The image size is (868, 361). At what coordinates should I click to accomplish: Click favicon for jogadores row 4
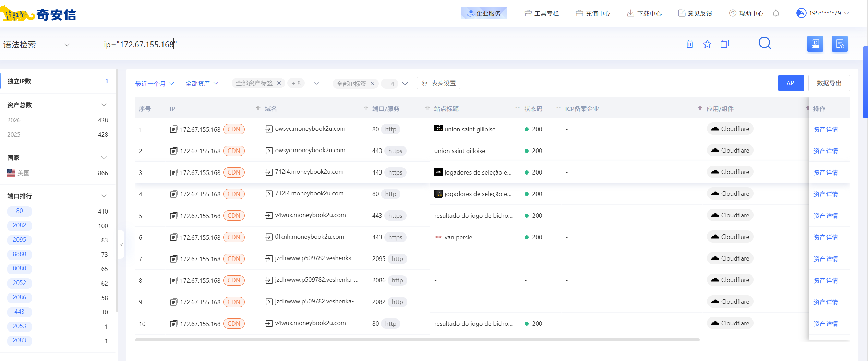tap(438, 193)
